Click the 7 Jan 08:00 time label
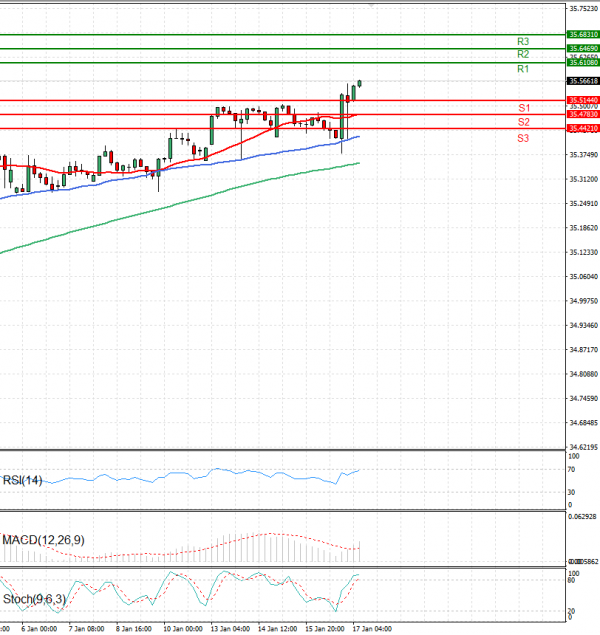Image resolution: width=600 pixels, height=635 pixels. pos(86,629)
